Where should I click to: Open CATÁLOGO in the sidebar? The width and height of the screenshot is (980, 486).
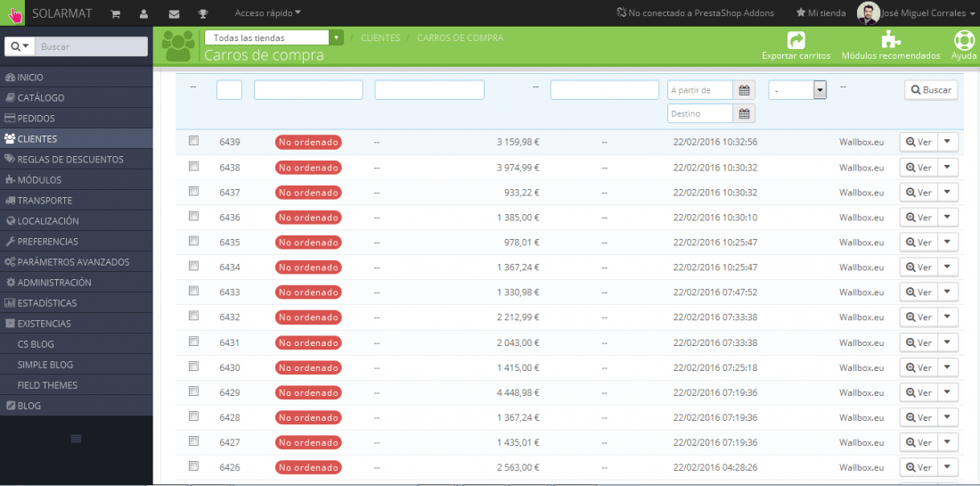77,97
